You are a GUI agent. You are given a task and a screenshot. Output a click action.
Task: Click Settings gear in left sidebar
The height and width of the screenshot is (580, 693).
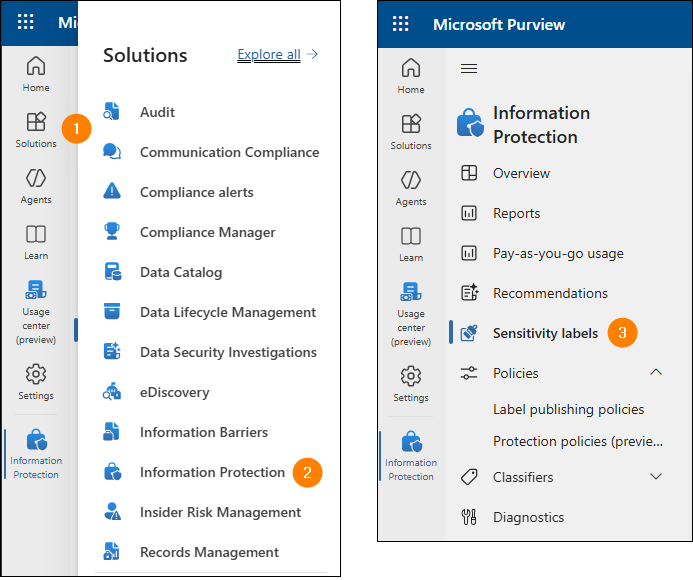[36, 381]
